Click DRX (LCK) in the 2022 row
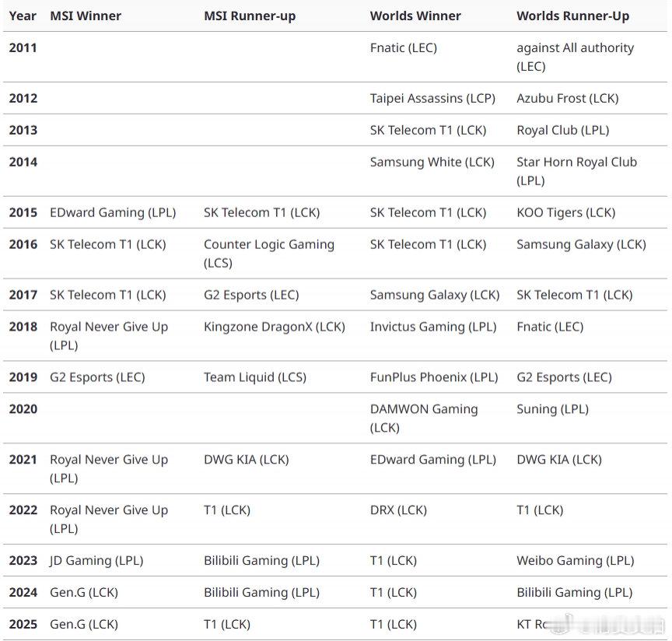 398,510
